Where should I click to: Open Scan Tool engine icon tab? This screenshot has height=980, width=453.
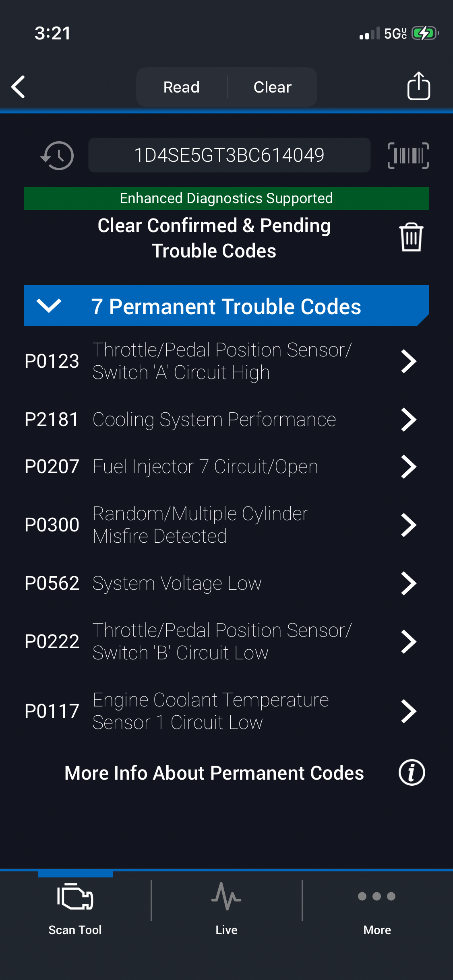[75, 905]
